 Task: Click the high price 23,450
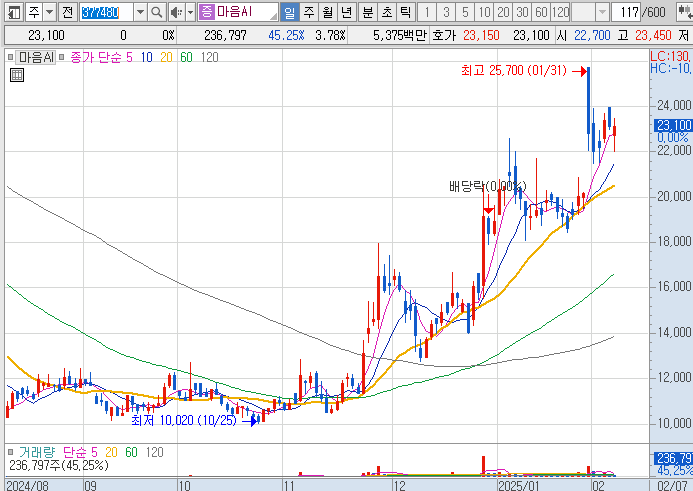coord(653,35)
